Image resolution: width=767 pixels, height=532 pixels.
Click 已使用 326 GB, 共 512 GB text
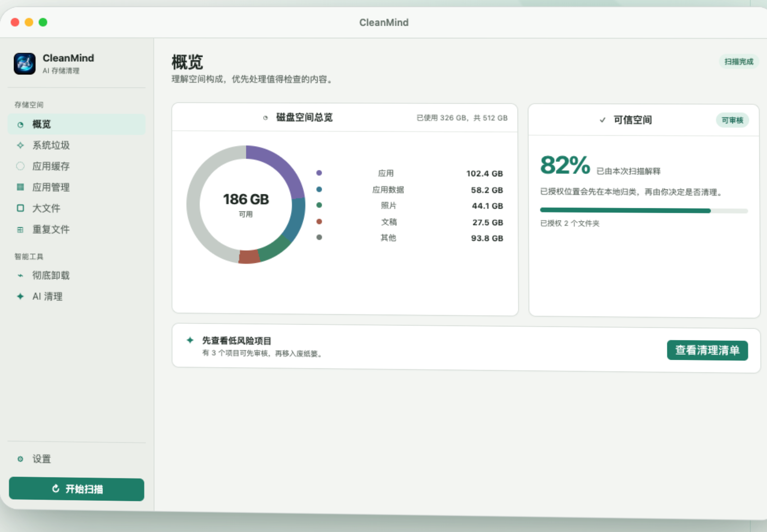point(462,118)
